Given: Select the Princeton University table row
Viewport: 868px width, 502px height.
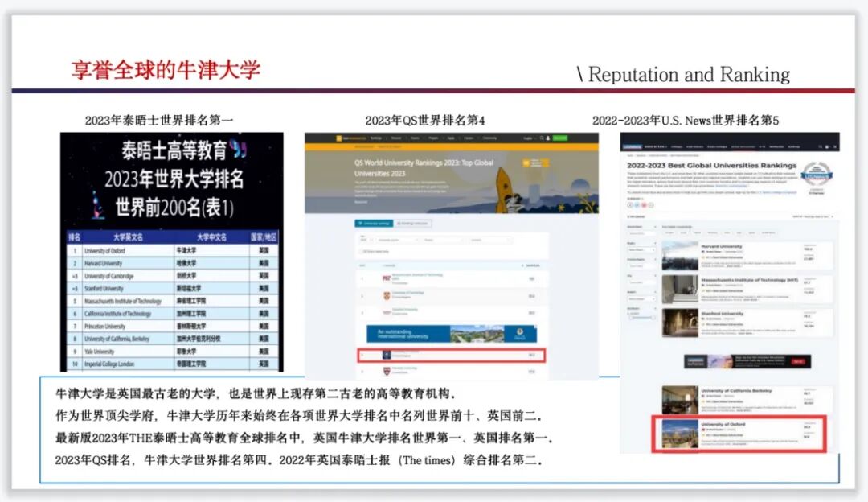Looking at the screenshot, I should (172, 327).
